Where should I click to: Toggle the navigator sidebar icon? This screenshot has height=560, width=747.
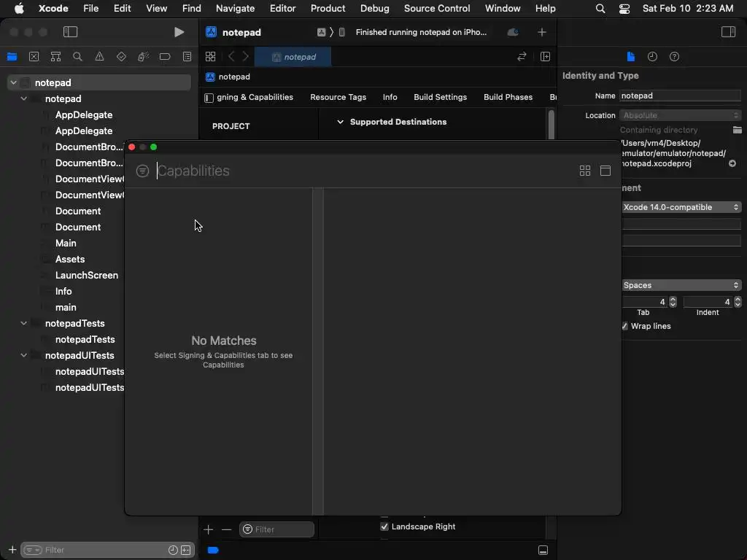[x=70, y=32]
